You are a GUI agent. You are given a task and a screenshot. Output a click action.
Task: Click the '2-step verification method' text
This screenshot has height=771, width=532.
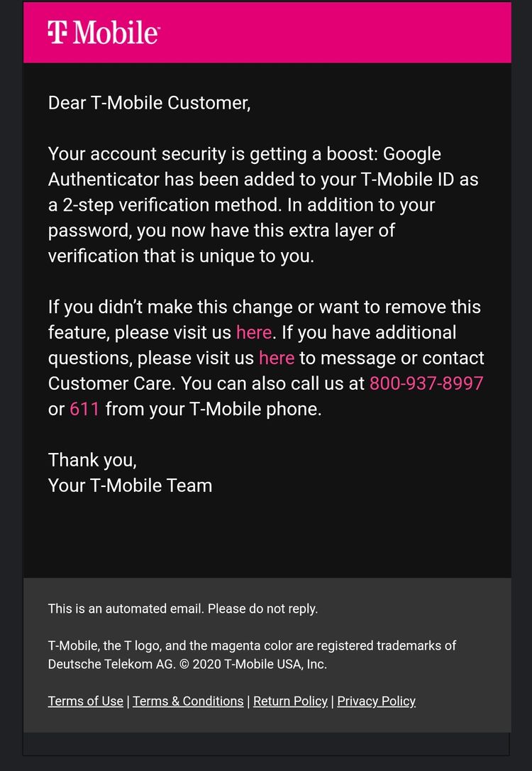click(172, 205)
